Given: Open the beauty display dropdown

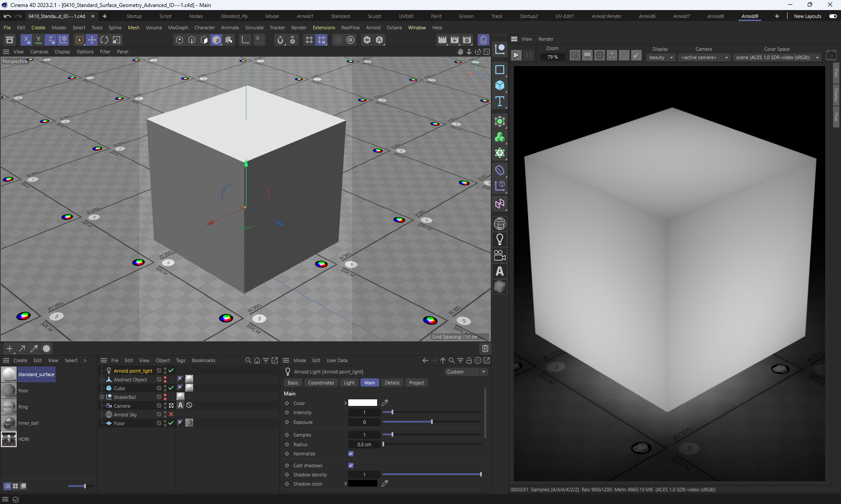Looking at the screenshot, I should click(661, 57).
